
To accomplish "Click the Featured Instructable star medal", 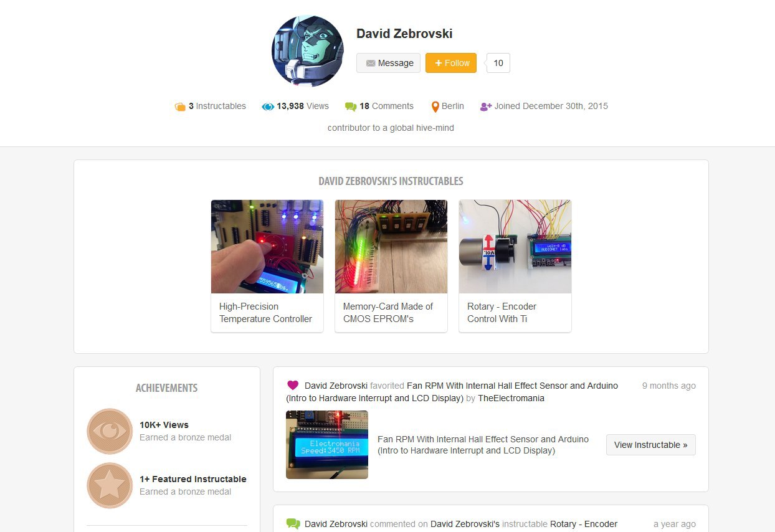I will [x=110, y=485].
